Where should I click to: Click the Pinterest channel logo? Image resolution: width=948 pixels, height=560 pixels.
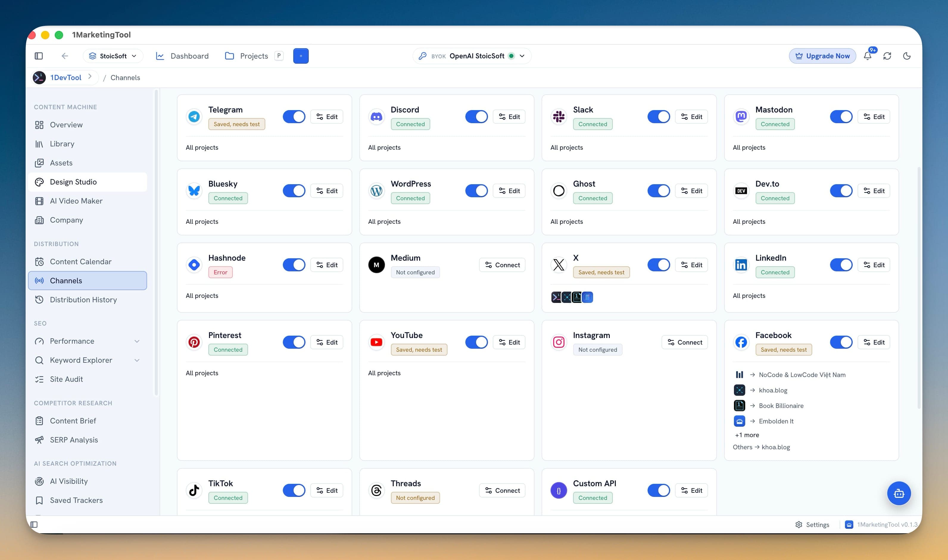tap(194, 342)
